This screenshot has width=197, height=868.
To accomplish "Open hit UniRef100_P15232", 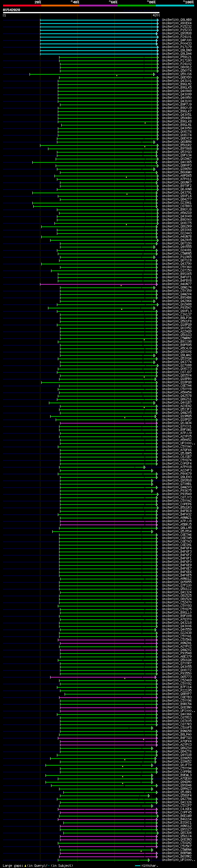I will pos(177,26).
